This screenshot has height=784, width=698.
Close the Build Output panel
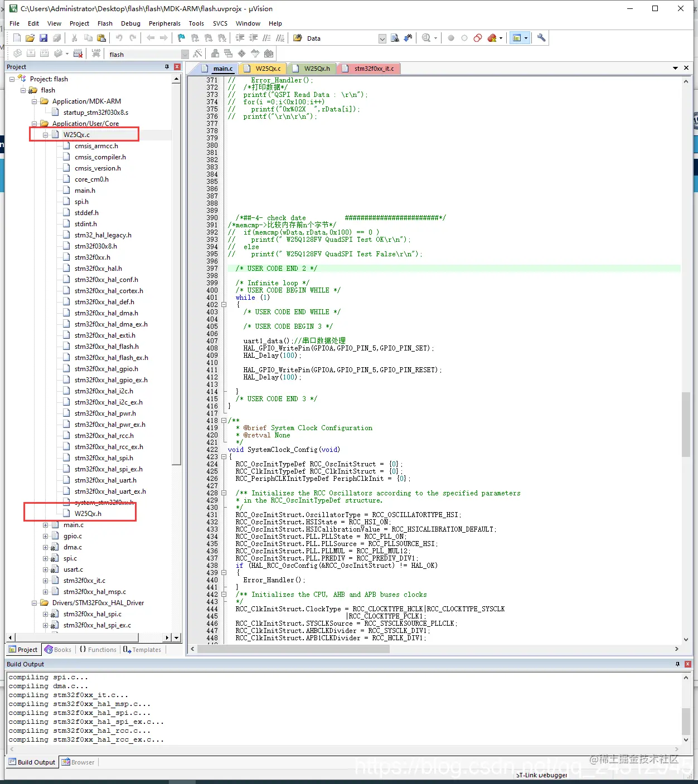tap(688, 664)
